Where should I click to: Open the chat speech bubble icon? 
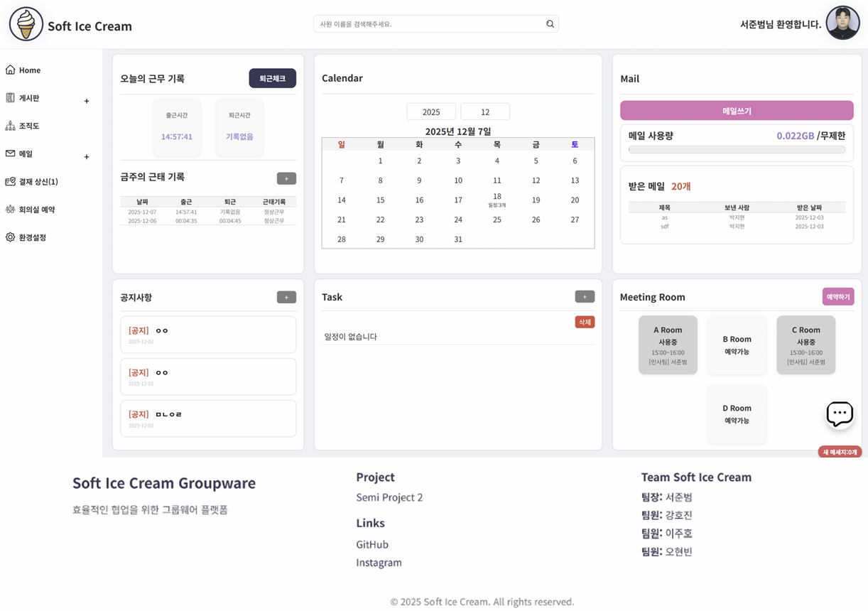click(x=839, y=413)
